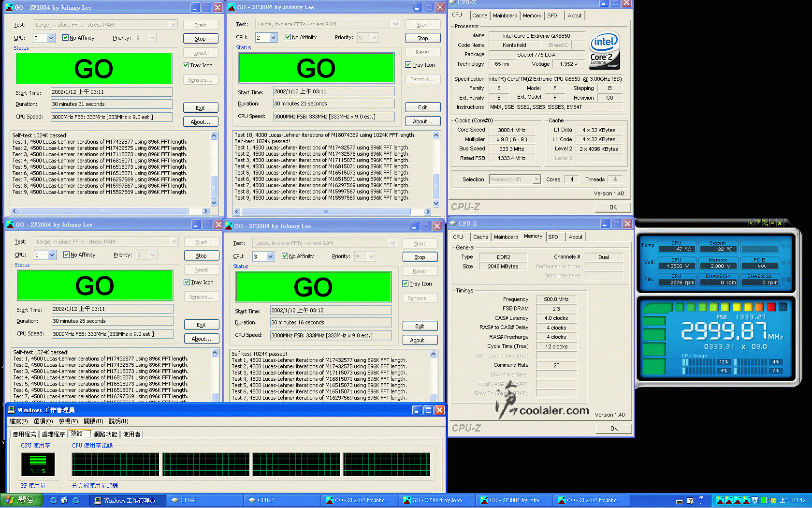Click the language bar help question icon
The width and height of the screenshot is (812, 508).
[x=690, y=501]
